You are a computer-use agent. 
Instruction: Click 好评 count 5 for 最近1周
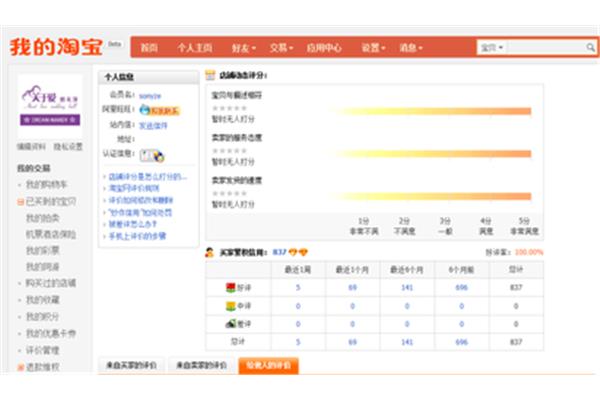pyautogui.click(x=298, y=287)
